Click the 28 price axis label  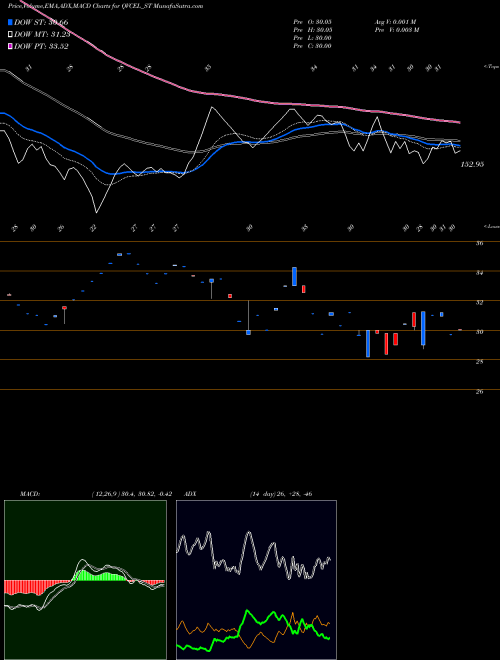coord(479,362)
